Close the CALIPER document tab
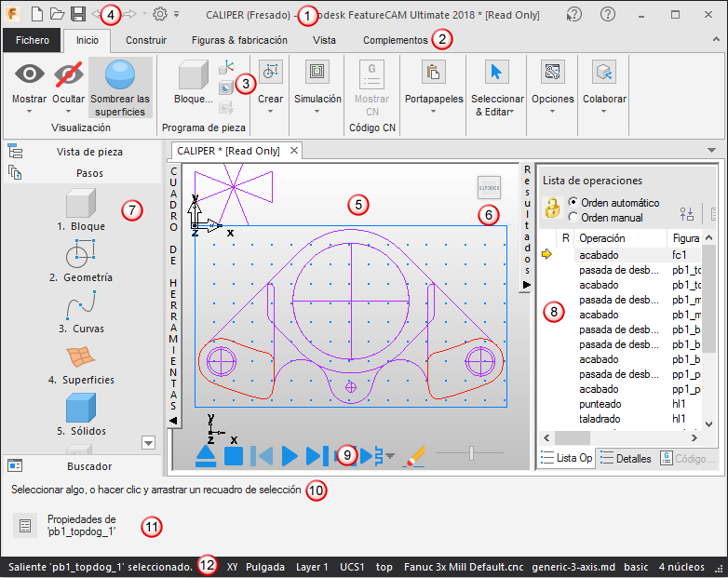 pos(294,151)
